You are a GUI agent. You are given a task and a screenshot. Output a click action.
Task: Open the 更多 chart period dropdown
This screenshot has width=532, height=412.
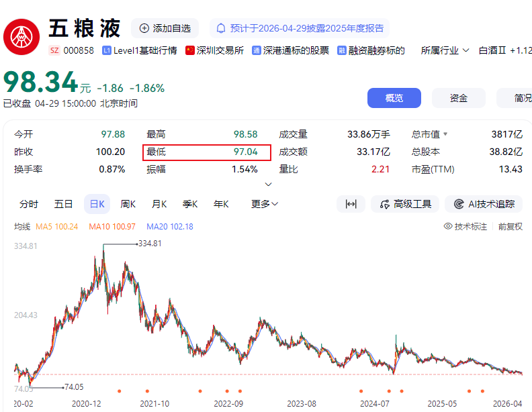click(265, 204)
